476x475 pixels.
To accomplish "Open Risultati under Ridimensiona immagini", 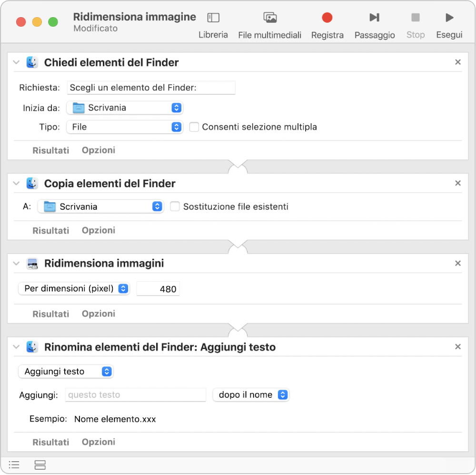I will pos(50,314).
